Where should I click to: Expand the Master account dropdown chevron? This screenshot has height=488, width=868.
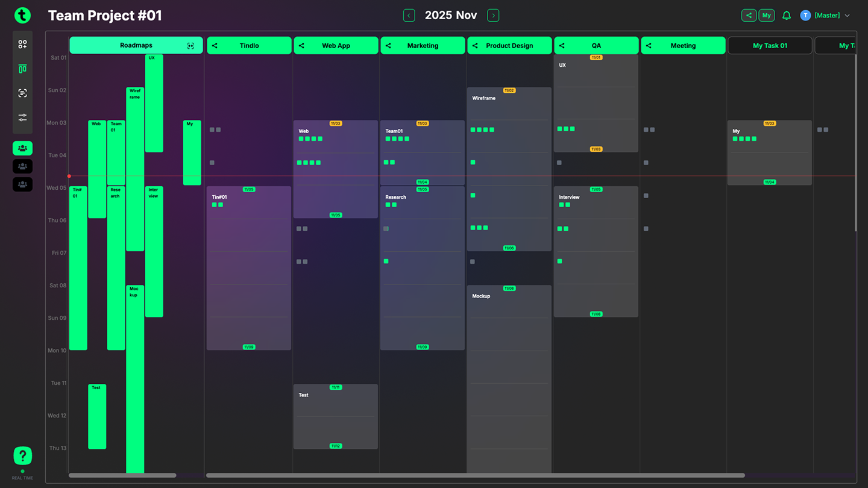click(x=847, y=16)
